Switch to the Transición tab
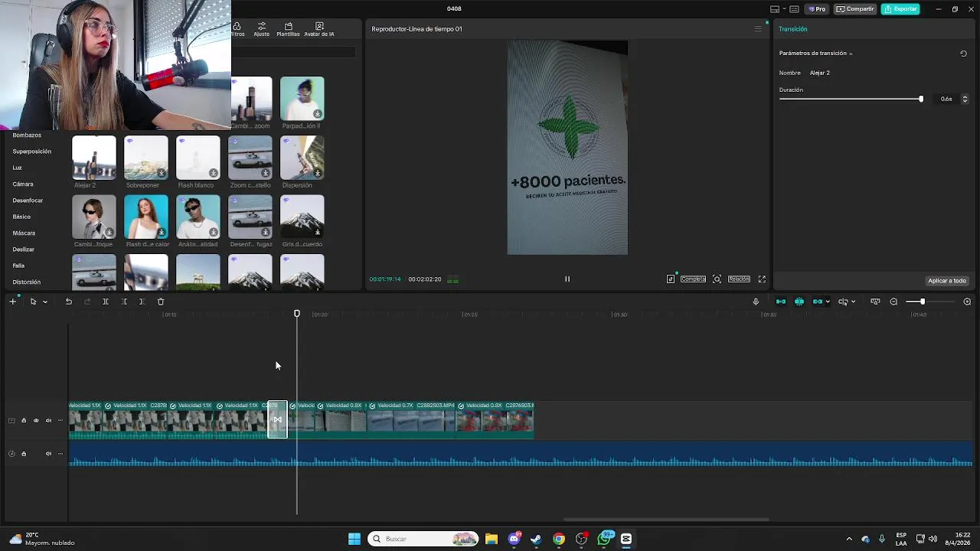This screenshot has height=551, width=980. click(792, 29)
